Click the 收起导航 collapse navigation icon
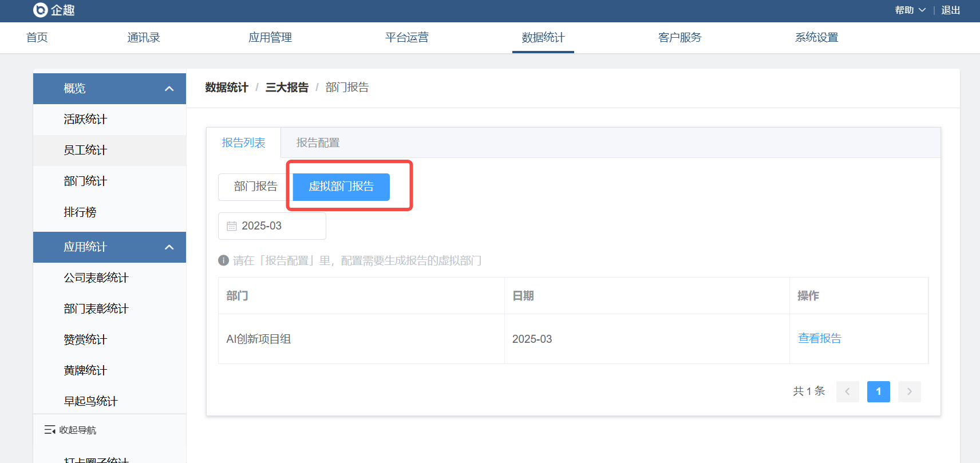This screenshot has height=463, width=980. pos(50,430)
